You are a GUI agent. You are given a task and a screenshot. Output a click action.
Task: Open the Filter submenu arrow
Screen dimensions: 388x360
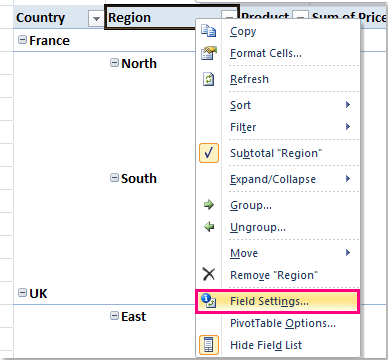click(348, 127)
